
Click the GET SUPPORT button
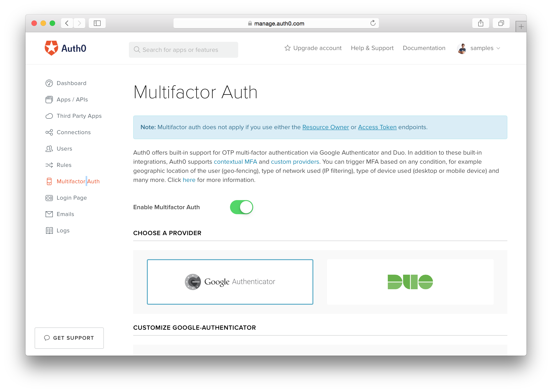coord(69,338)
